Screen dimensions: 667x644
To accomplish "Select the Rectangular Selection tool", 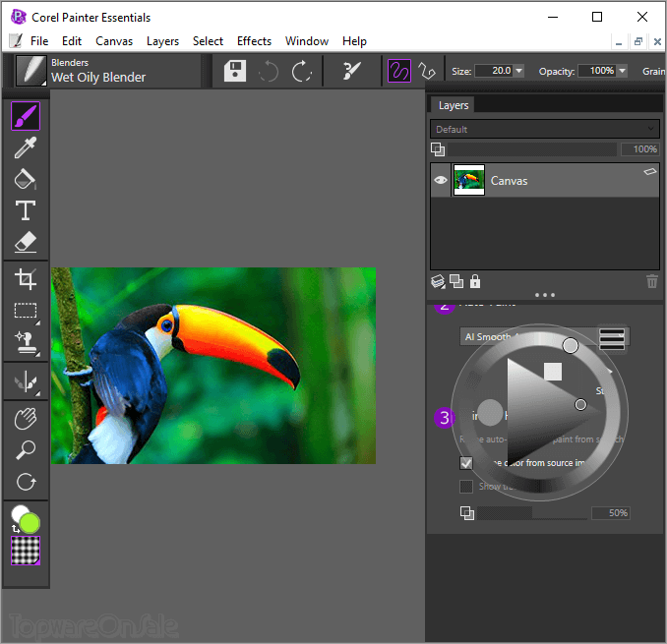I will point(26,311).
